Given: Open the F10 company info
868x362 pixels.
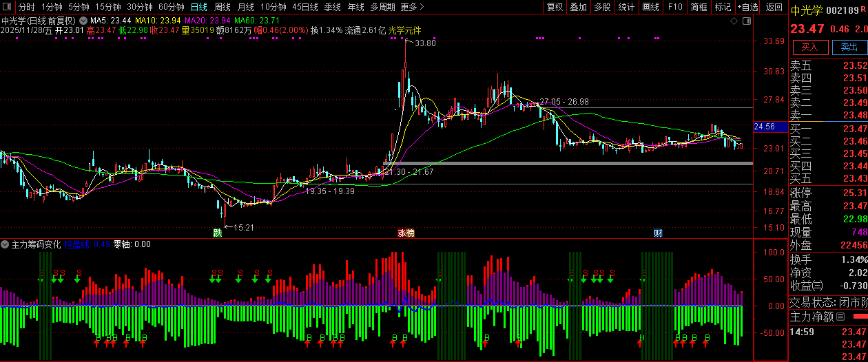Looking at the screenshot, I should [675, 7].
